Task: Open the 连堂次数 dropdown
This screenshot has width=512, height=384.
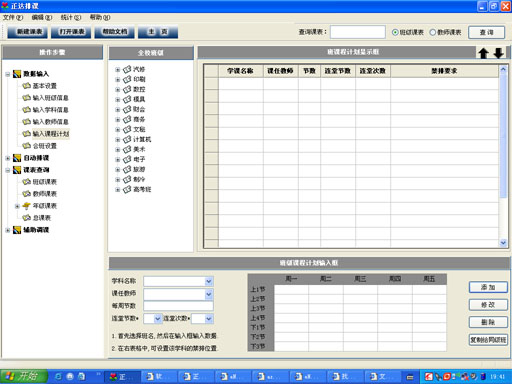Action: tap(209, 319)
